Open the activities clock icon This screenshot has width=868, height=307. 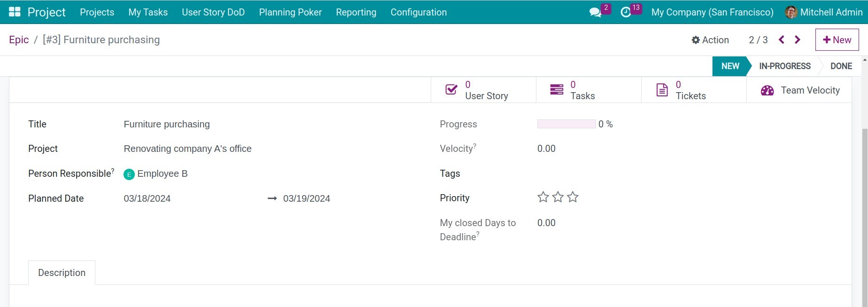626,12
